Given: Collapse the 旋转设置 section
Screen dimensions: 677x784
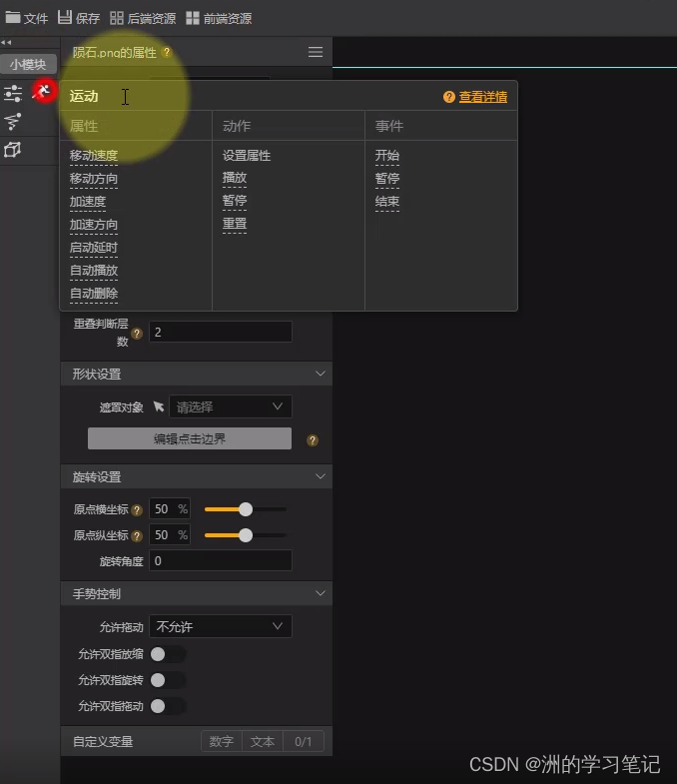Looking at the screenshot, I should pos(320,476).
